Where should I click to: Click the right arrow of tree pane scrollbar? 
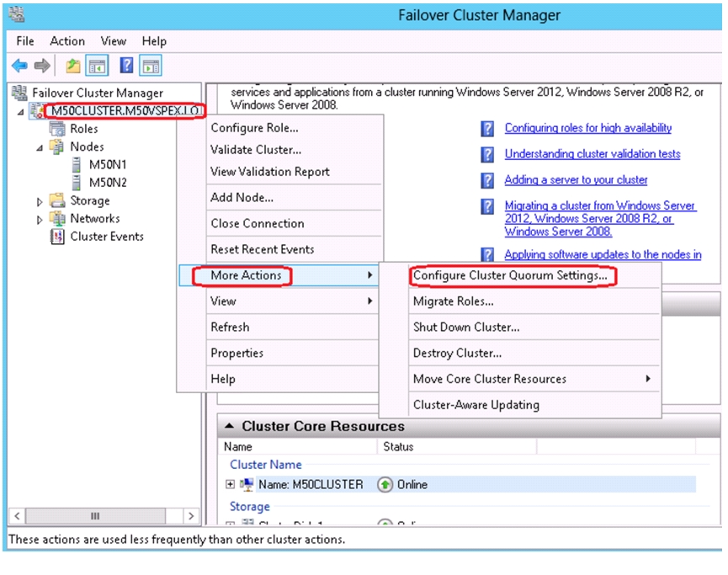tap(191, 516)
